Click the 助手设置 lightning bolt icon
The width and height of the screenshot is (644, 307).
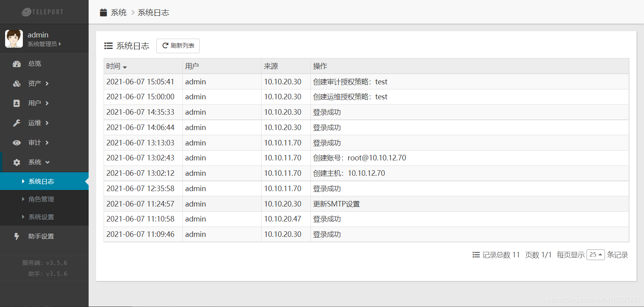[x=17, y=236]
